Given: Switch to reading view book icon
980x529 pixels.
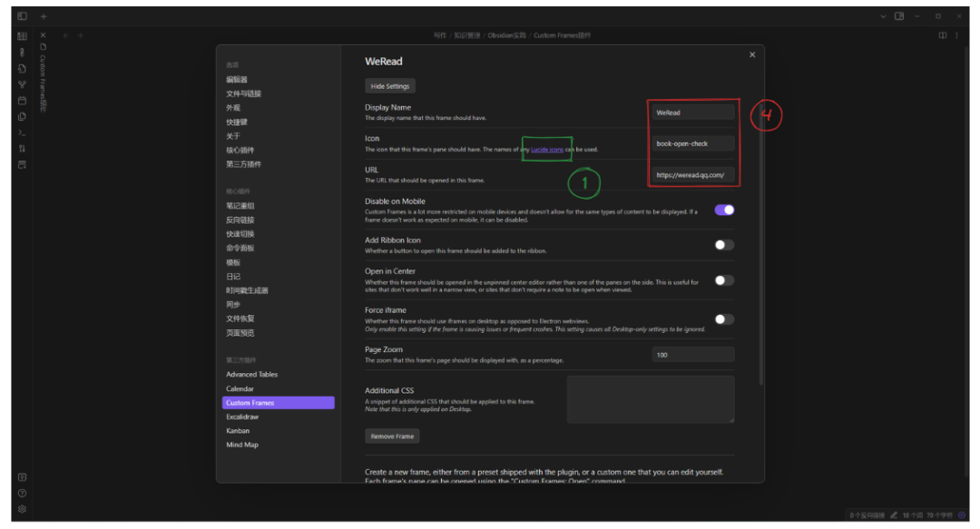Looking at the screenshot, I should coord(943,35).
